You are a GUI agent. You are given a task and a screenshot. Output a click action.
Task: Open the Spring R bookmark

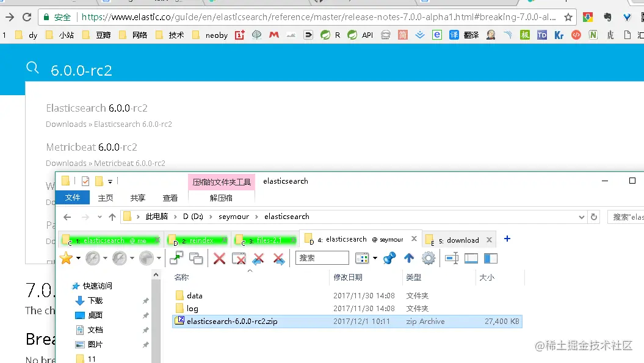pyautogui.click(x=331, y=35)
